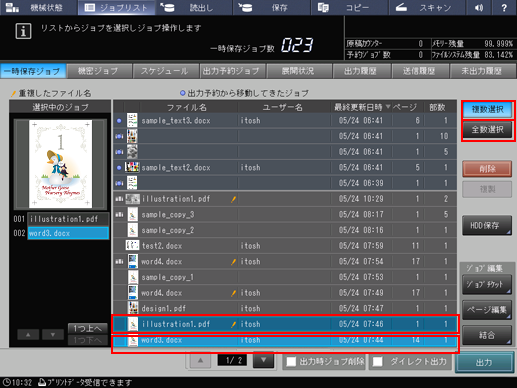Select the word3.docx job row in the list

click(285, 340)
